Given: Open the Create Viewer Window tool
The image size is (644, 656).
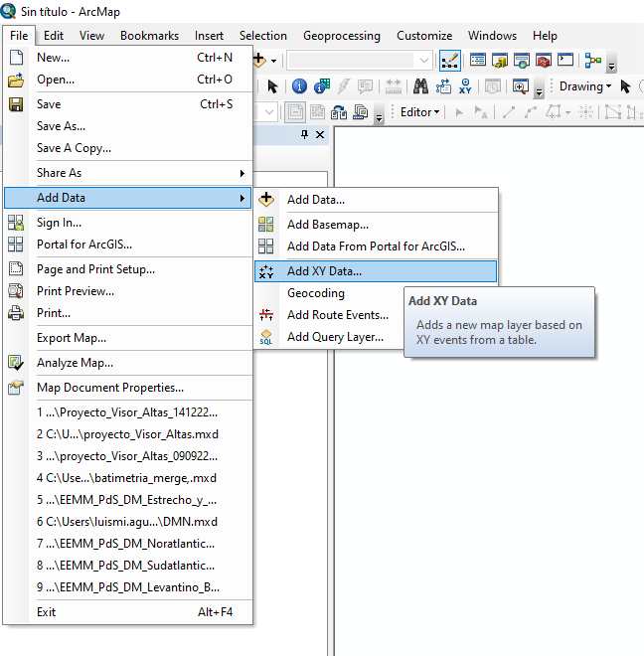Looking at the screenshot, I should [521, 86].
